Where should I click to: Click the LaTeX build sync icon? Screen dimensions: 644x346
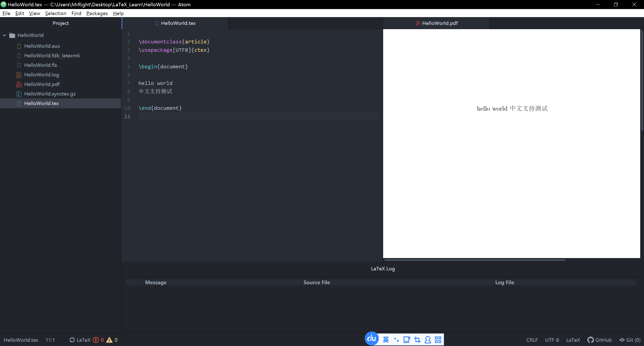tap(72, 340)
